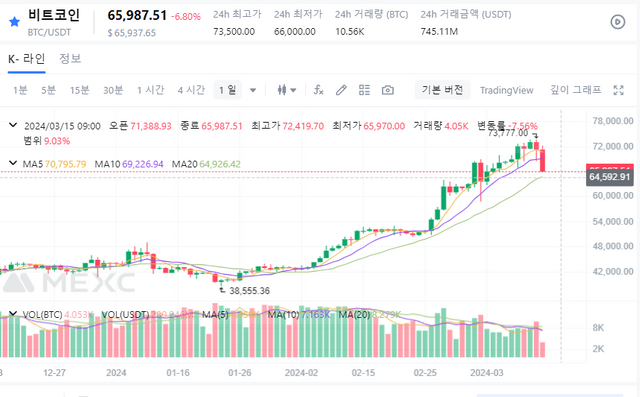Viewport: 640px width, 397px height.
Task: Click the $ 65,937.65 USD price
Action: click(132, 33)
